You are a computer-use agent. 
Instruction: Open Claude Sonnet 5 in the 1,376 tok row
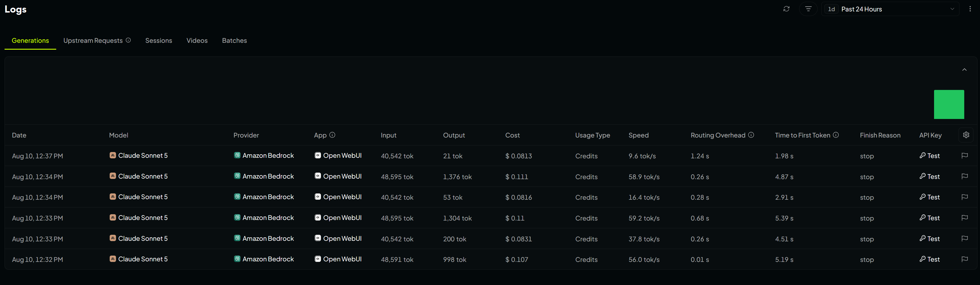[138, 176]
